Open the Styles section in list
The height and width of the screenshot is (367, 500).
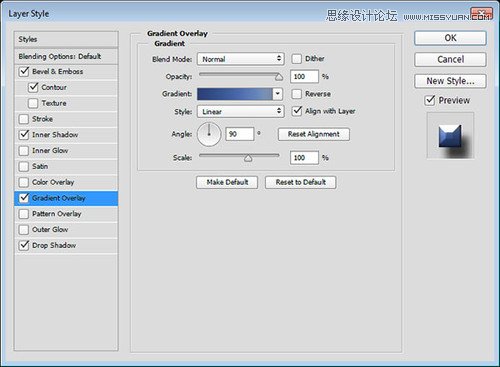[66, 39]
